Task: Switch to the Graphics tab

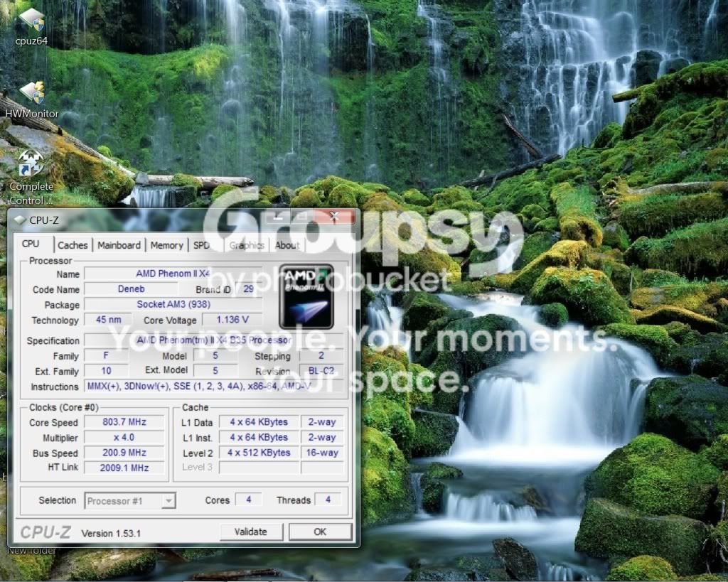Action: pyautogui.click(x=247, y=245)
